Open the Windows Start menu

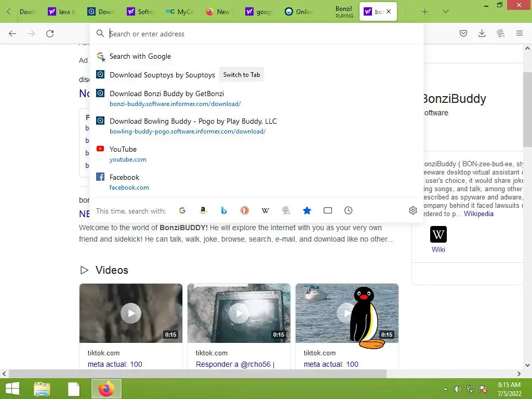[12, 389]
